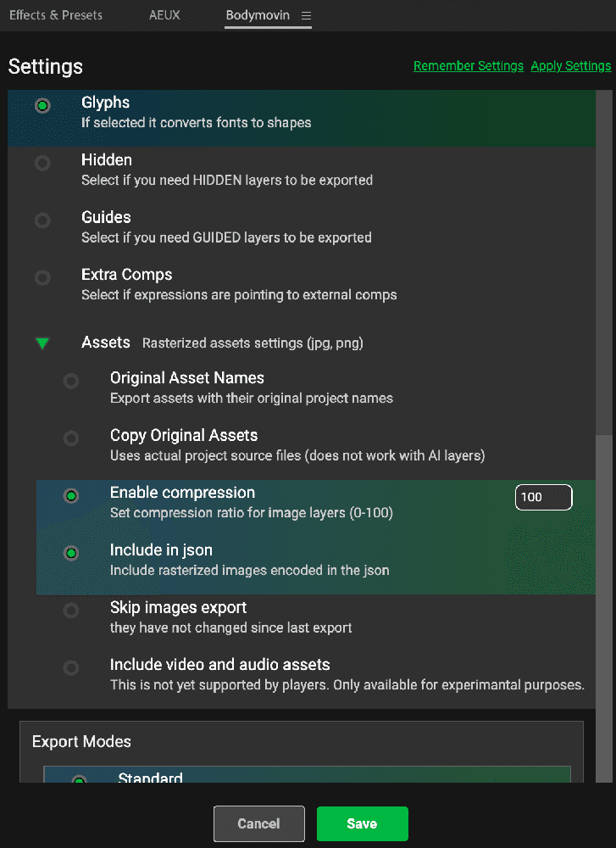The width and height of the screenshot is (616, 848).
Task: Click the Apply Settings link
Action: (x=570, y=66)
